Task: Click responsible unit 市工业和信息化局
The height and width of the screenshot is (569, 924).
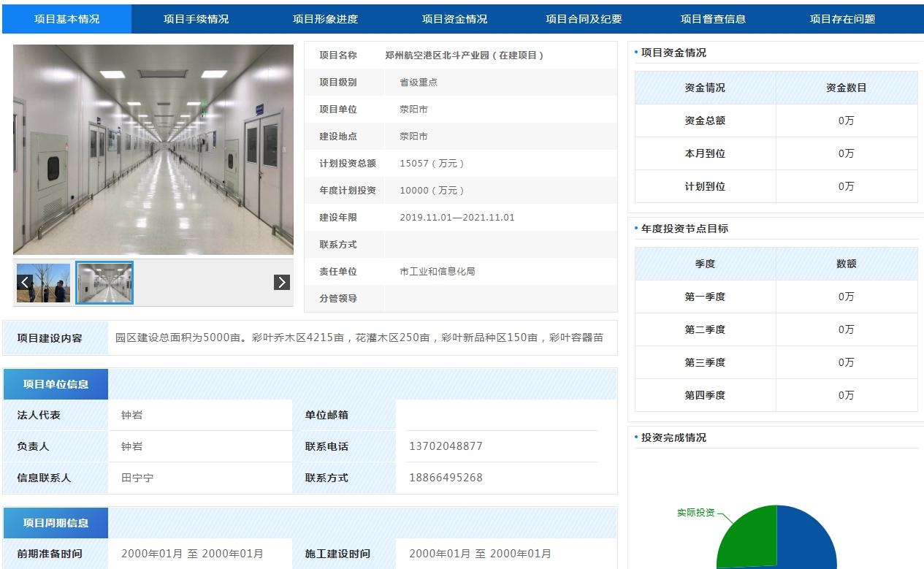Action: click(438, 272)
